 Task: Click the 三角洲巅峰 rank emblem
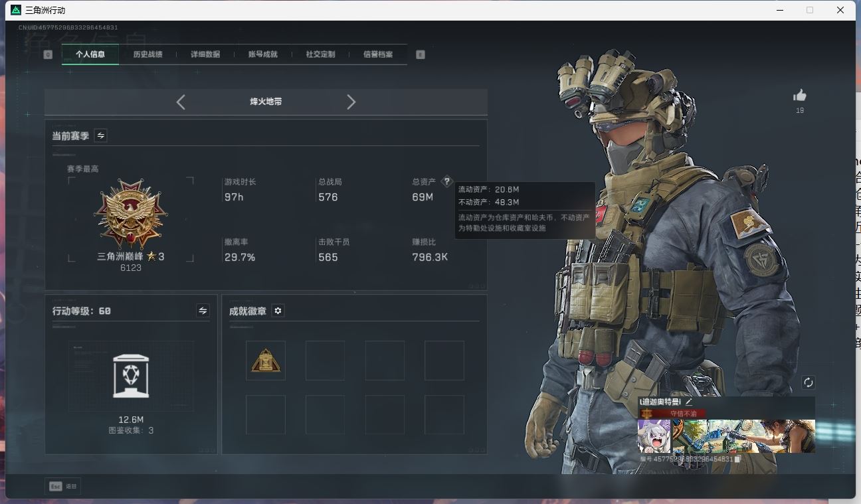point(131,214)
